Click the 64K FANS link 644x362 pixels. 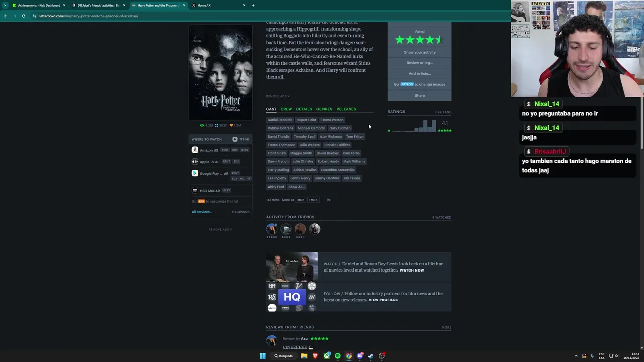[x=443, y=112]
